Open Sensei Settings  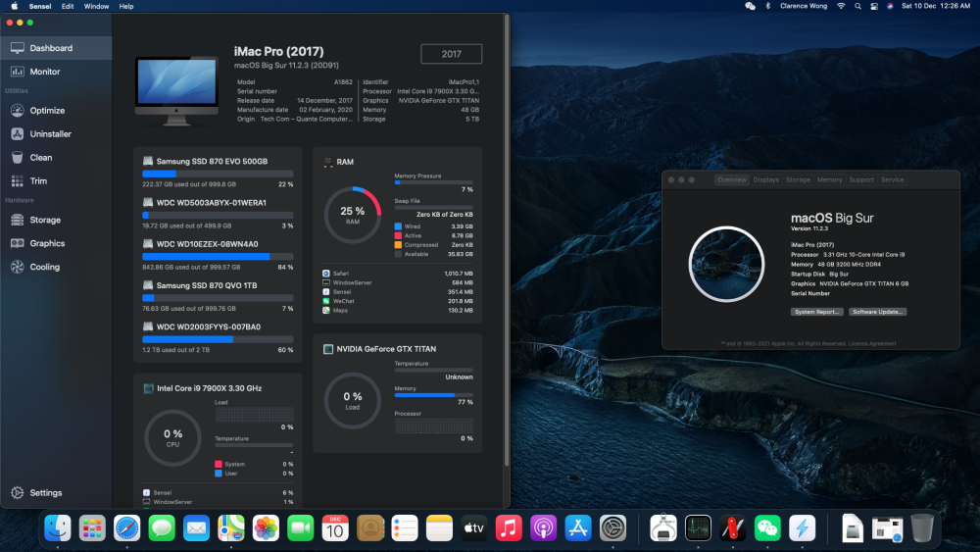37,492
